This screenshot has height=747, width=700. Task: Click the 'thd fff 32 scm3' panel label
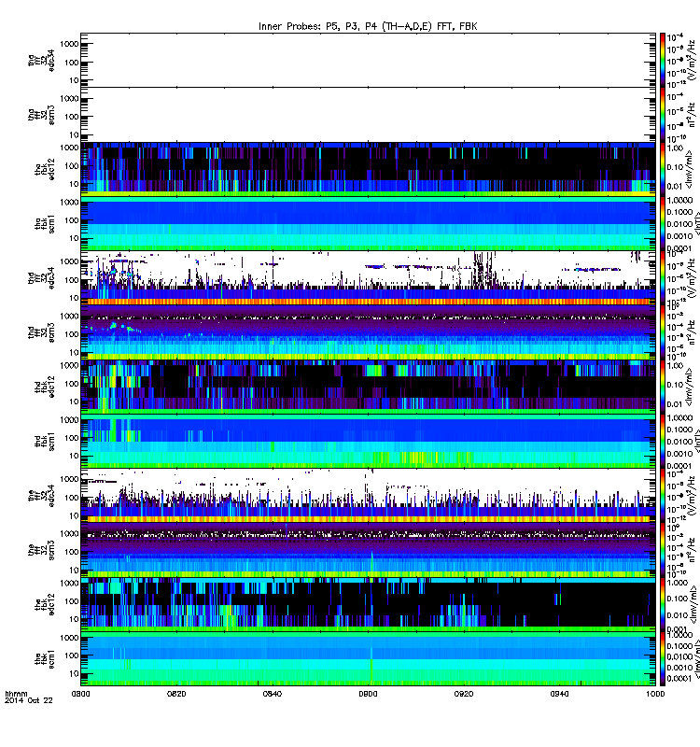[x=41, y=332]
